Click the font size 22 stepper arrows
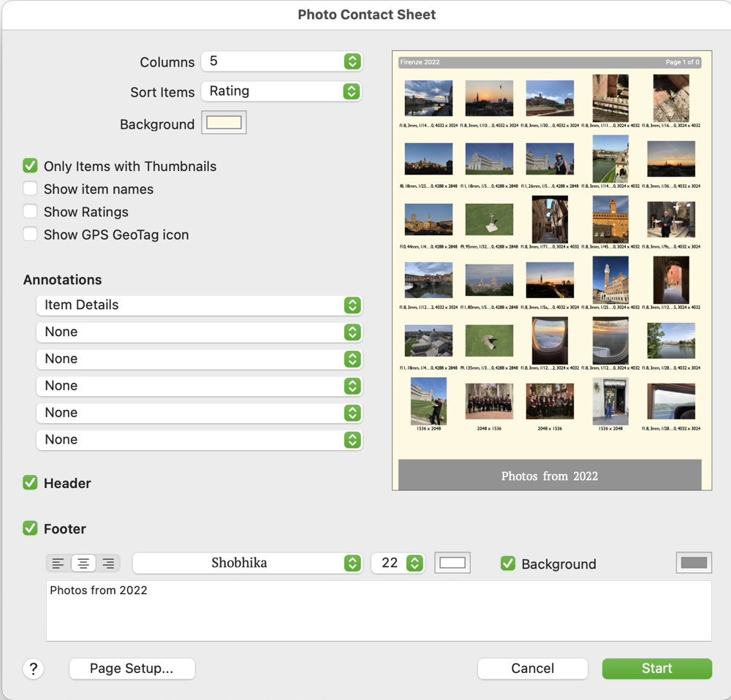 click(x=414, y=563)
